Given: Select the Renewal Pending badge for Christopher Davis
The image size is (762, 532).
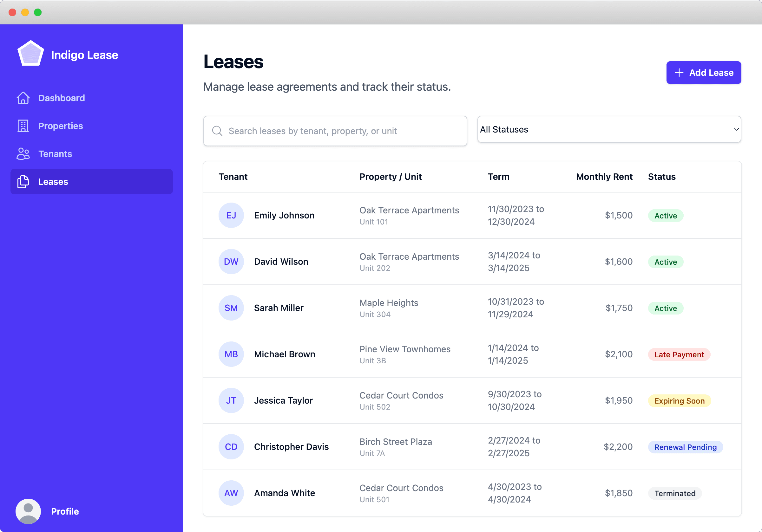Looking at the screenshot, I should 685,447.
